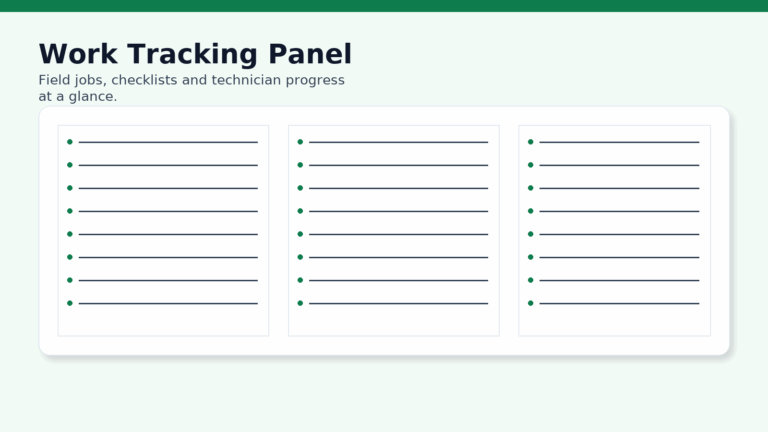
Task: Click the first bullet dot in middle card
Action: coord(300,142)
